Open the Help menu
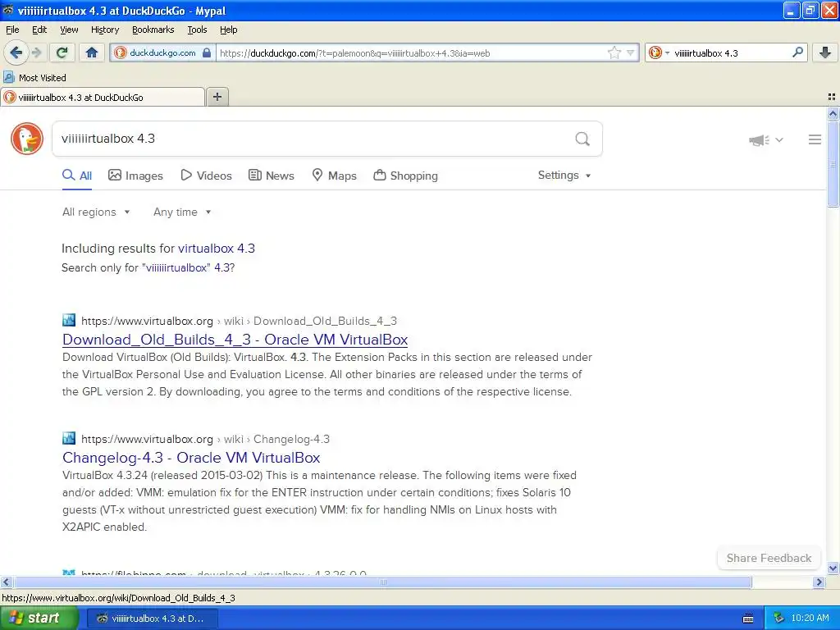Viewport: 840px width, 630px height. click(229, 30)
